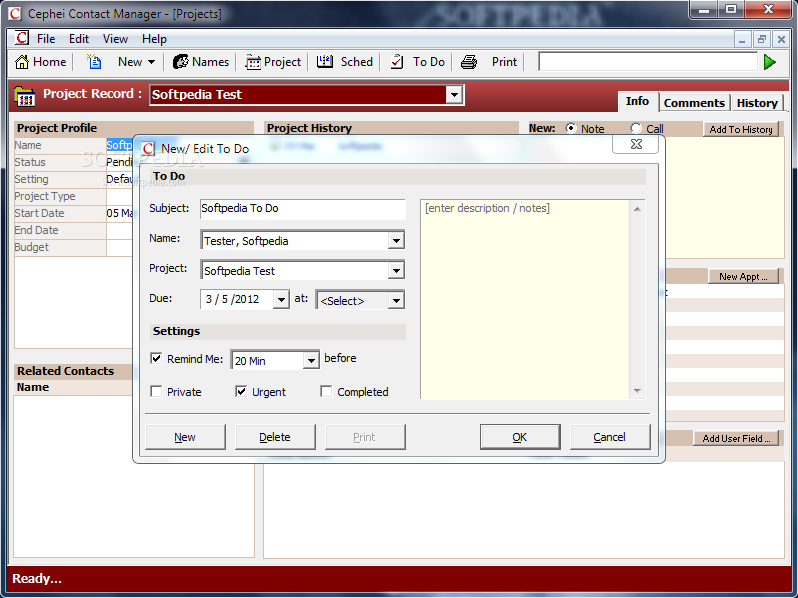Open the File menu
The width and height of the screenshot is (798, 598).
click(x=46, y=39)
